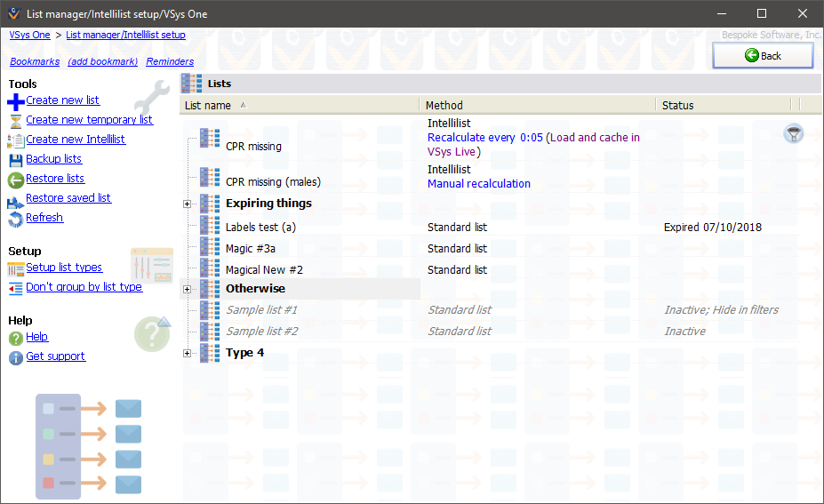Click the VSys One app icon in the title bar
824x504 pixels.
(x=14, y=13)
